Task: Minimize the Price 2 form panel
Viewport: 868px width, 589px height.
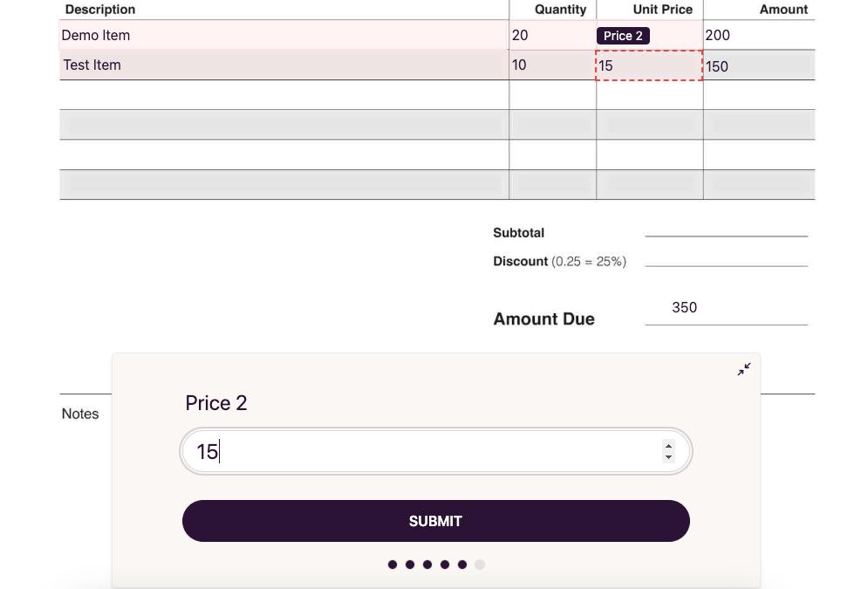Action: point(743,370)
